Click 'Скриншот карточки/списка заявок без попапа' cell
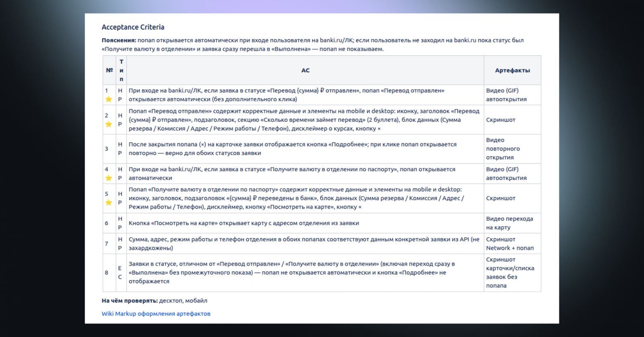644x337 pixels. 512,273
